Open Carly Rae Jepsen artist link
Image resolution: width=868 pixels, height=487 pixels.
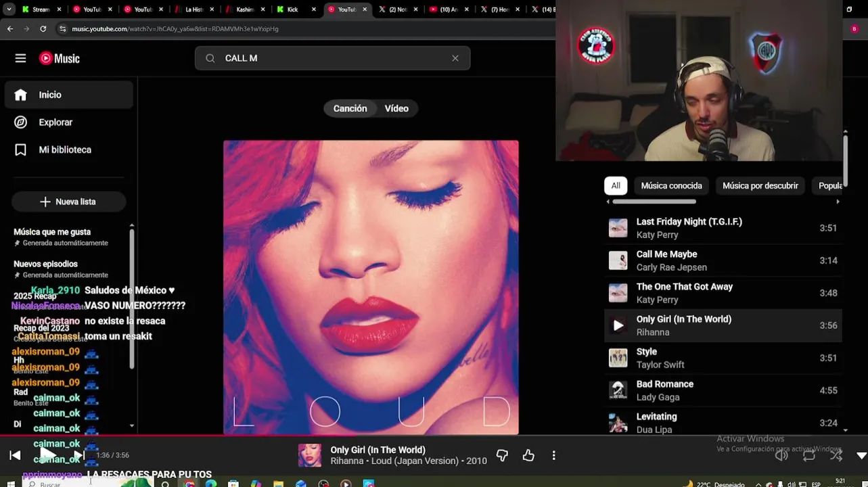click(x=671, y=267)
